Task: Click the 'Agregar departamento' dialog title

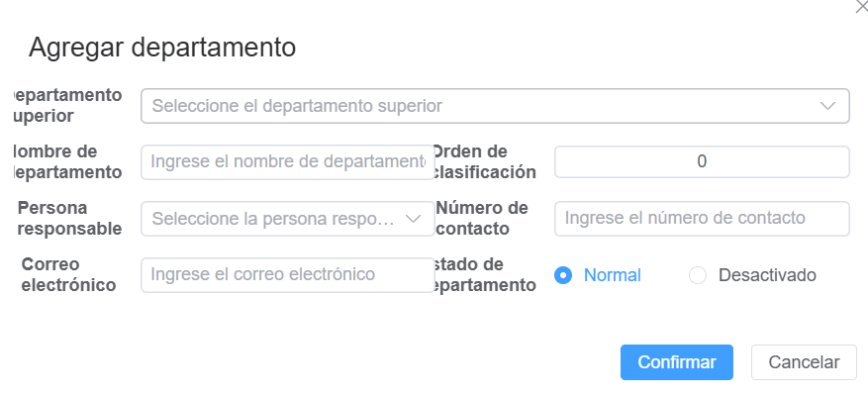Action: [162, 47]
